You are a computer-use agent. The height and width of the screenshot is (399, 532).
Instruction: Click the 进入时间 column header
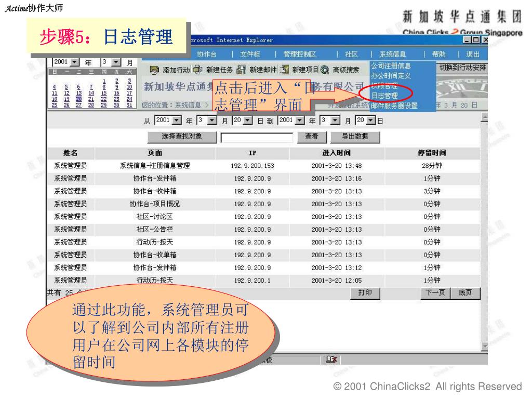click(337, 153)
